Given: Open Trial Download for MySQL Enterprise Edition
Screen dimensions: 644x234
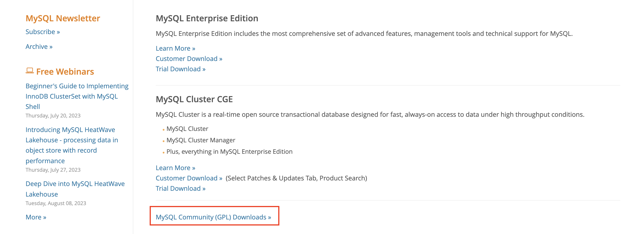Looking at the screenshot, I should 180,69.
